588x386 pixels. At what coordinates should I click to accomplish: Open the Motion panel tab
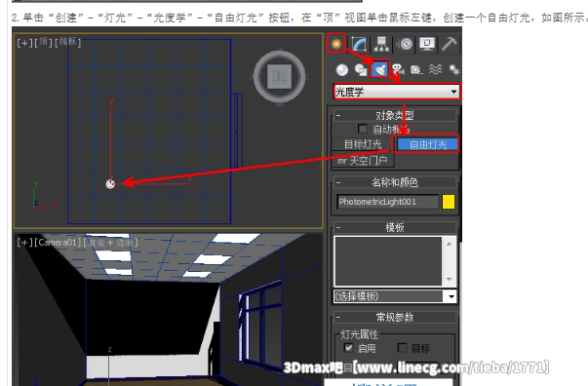point(405,44)
